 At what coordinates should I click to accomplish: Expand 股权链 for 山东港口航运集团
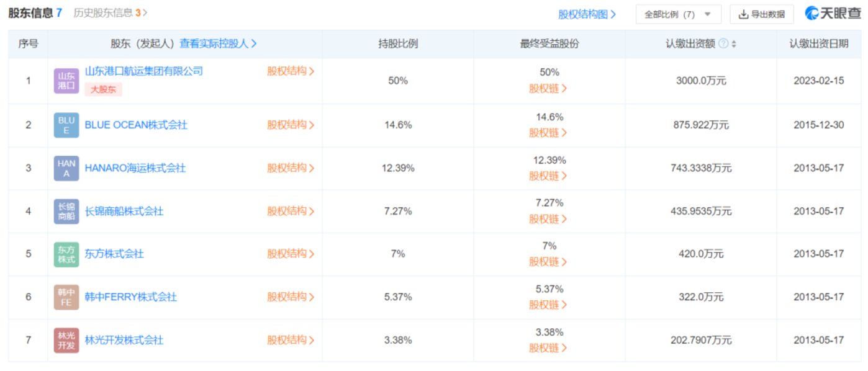click(x=548, y=89)
